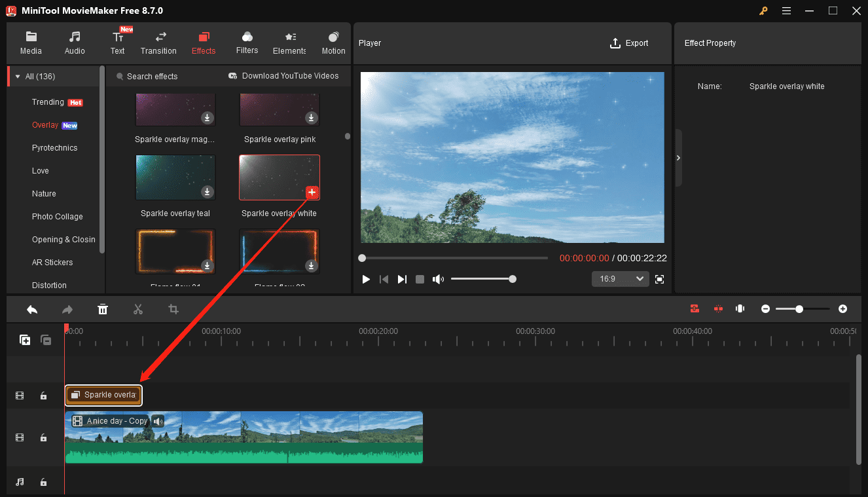
Task: Click the player progress bar
Action: (454, 258)
